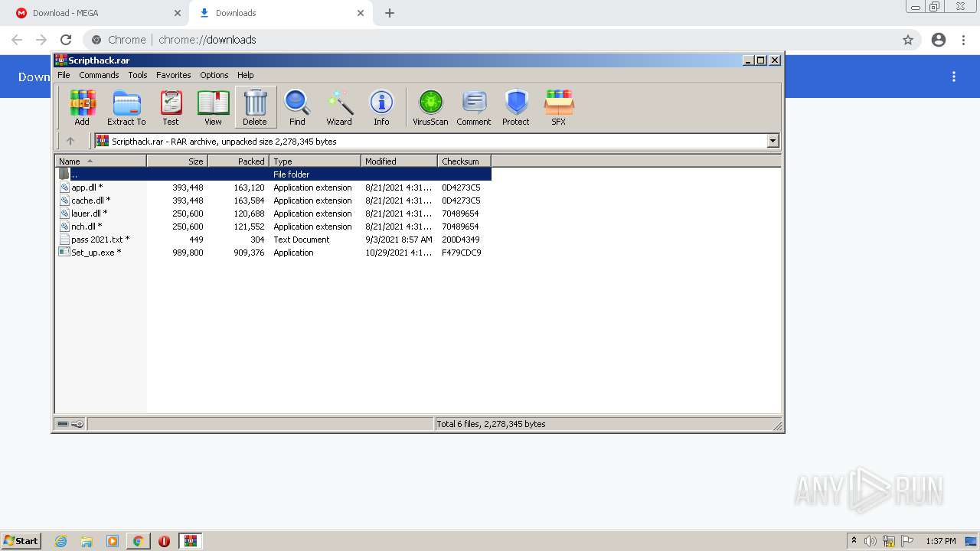The width and height of the screenshot is (980, 551).
Task: Bookmark this page with the star icon
Action: point(908,40)
